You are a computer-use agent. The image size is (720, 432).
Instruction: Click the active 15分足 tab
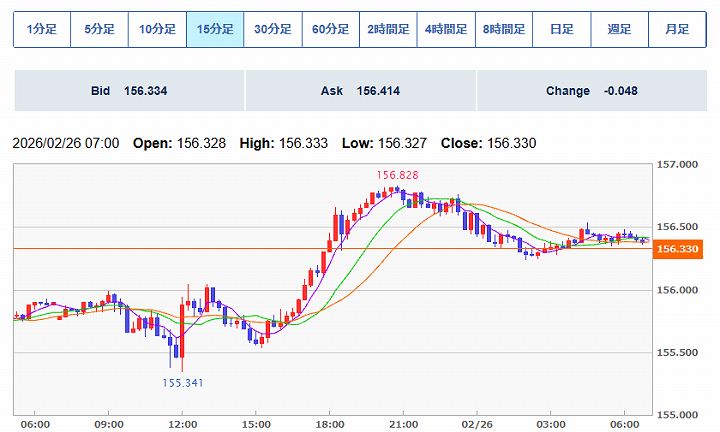[x=215, y=29]
